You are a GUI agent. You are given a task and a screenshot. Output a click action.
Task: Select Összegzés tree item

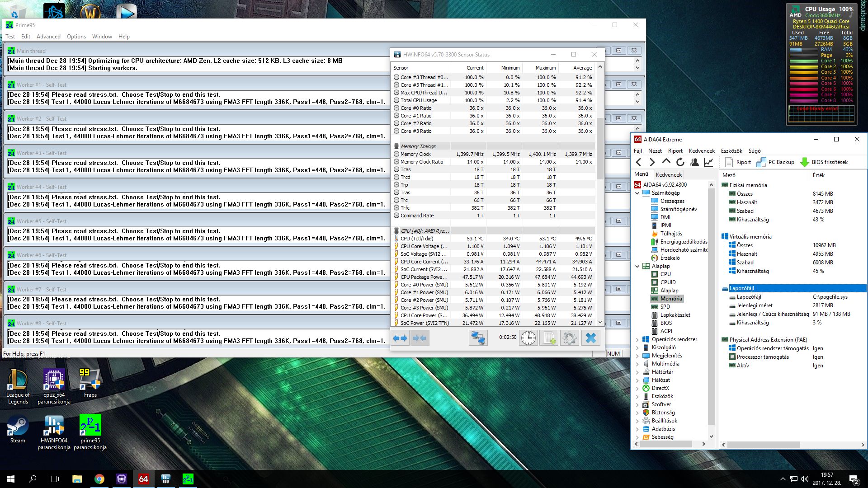672,201
